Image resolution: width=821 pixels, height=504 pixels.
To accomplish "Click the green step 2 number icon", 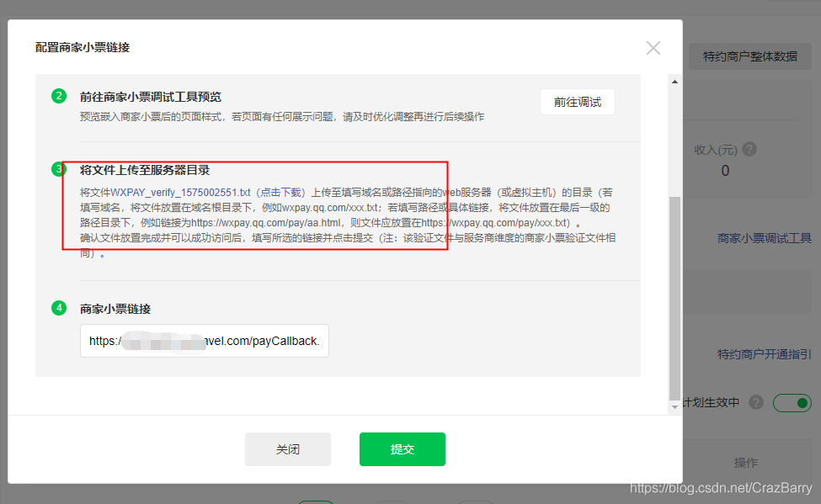I will pos(58,96).
